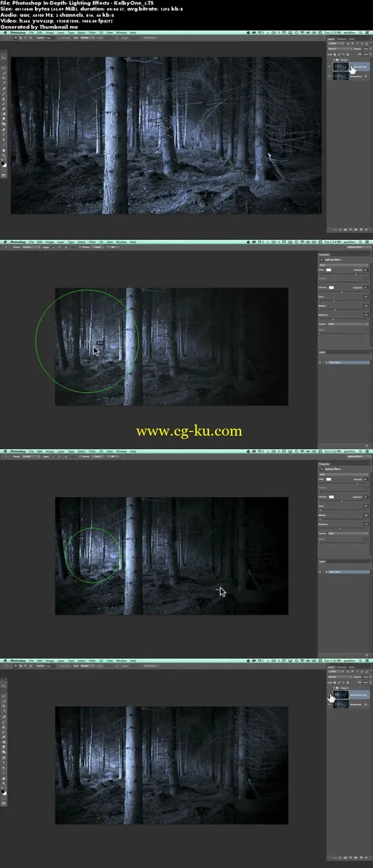Open Colorize swatch in second screenshot's Properties panel
Viewport: 373px width, 868px height.
click(331, 288)
